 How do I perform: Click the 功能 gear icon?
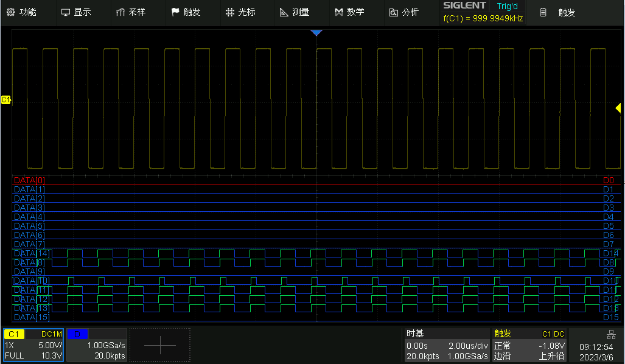10,11
